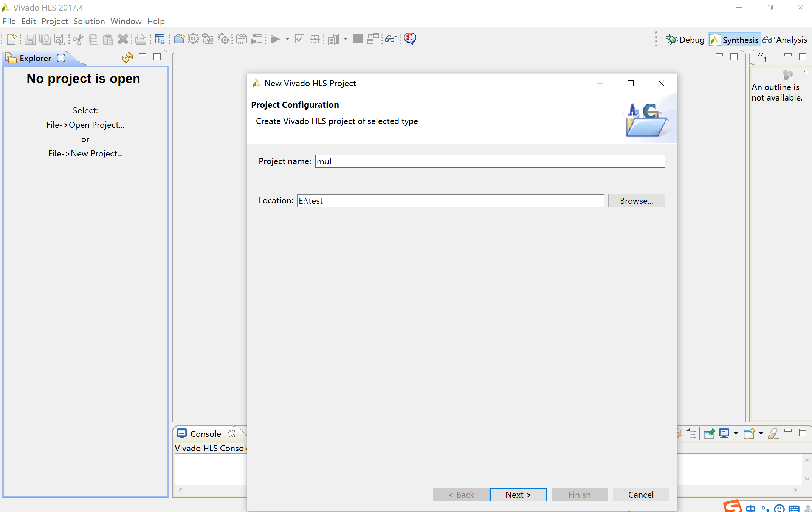
Task: Click the Explorer link-with-editor sync icon
Action: click(x=127, y=57)
